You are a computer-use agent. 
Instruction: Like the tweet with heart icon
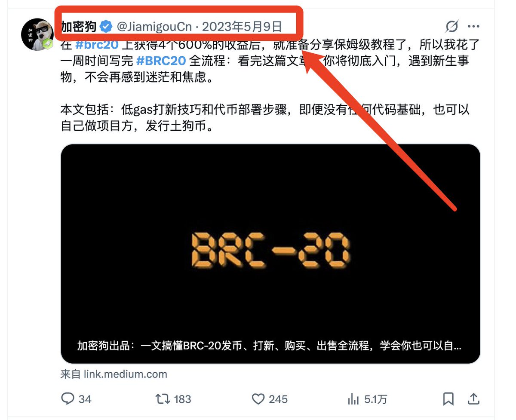pyautogui.click(x=258, y=399)
